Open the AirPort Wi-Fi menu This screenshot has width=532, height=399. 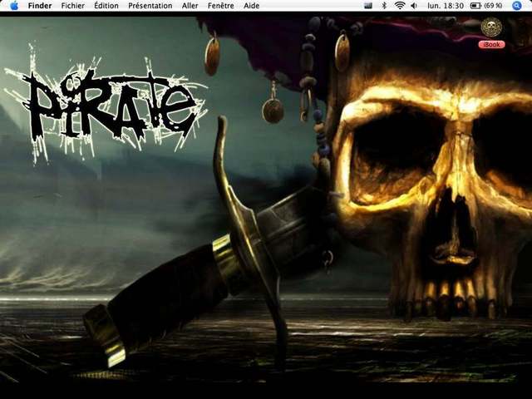tap(399, 6)
